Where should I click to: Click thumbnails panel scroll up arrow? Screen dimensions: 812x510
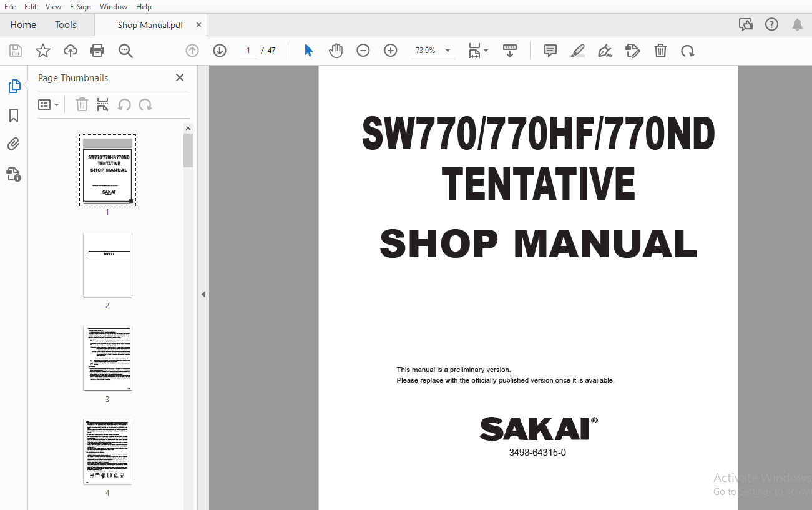coord(188,129)
